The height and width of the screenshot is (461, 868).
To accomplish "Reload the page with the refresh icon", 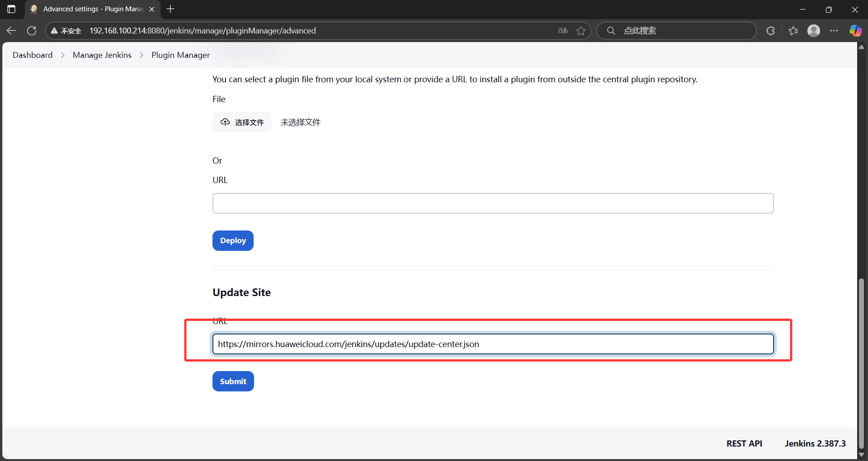I will 32,31.
